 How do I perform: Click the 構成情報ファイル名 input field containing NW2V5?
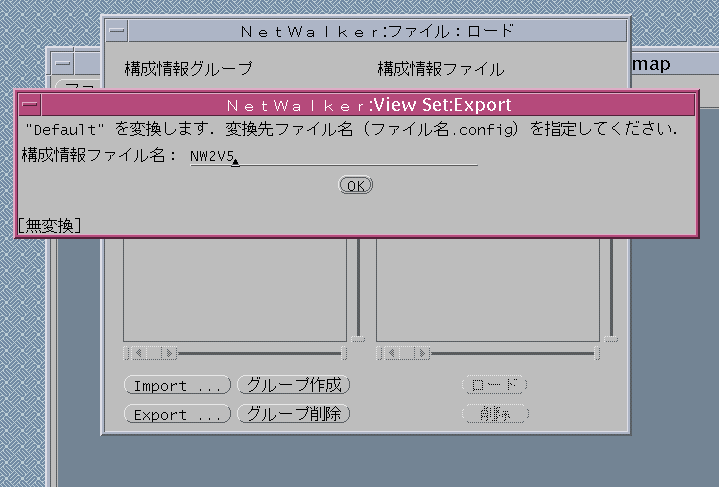[x=334, y=157]
